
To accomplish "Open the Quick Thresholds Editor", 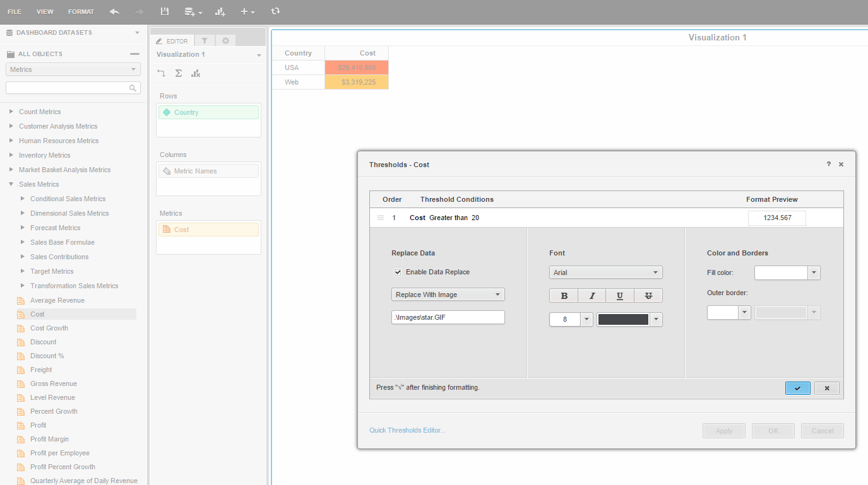I will (407, 430).
